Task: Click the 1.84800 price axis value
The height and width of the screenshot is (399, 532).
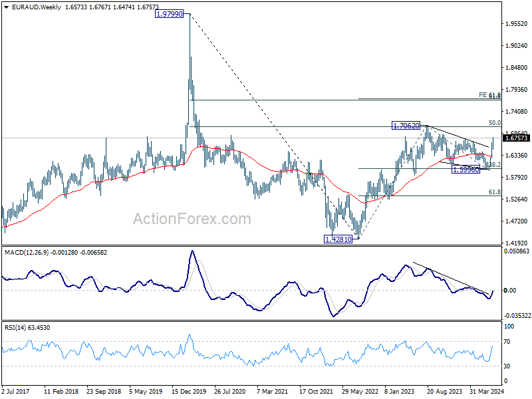Action: 517,68
